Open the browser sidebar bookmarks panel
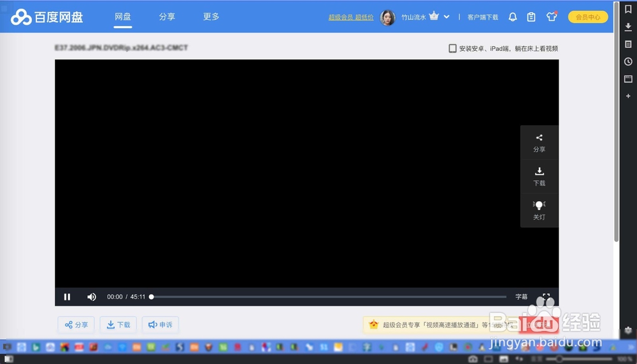637x364 pixels. point(628,10)
